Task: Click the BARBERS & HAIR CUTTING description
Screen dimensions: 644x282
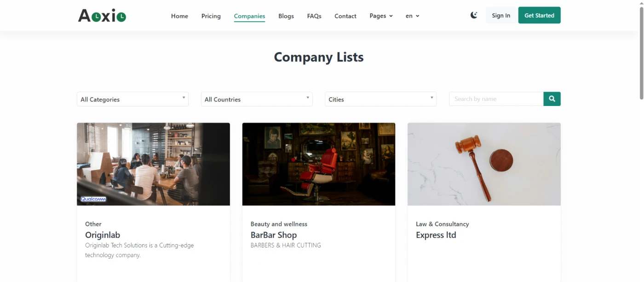Action: [x=286, y=245]
